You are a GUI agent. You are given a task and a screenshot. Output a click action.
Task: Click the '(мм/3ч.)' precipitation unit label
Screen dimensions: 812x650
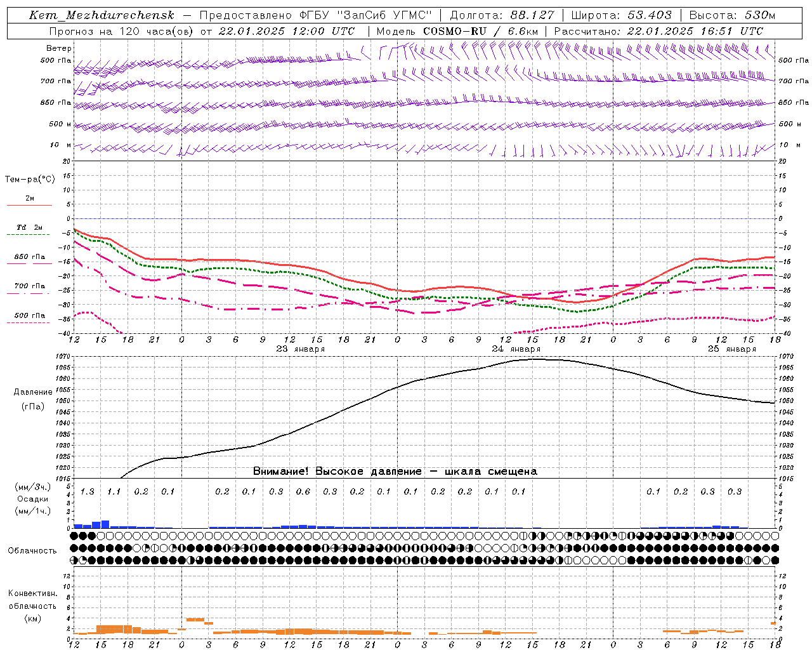pos(32,487)
